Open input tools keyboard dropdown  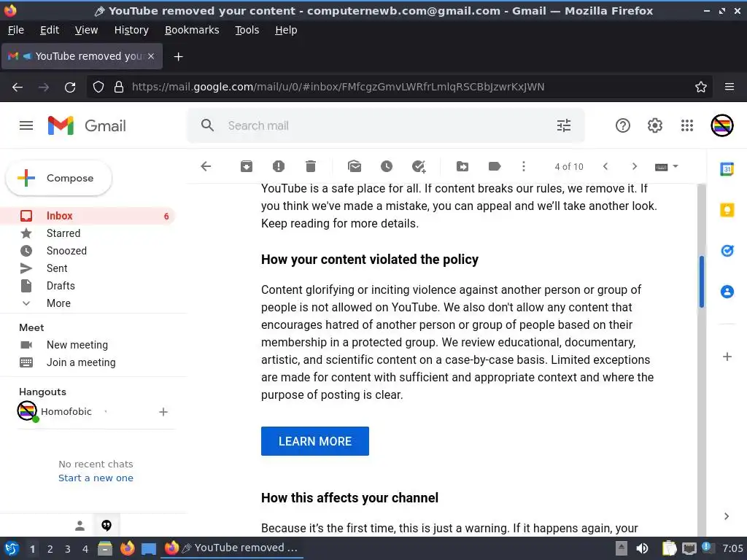(666, 167)
